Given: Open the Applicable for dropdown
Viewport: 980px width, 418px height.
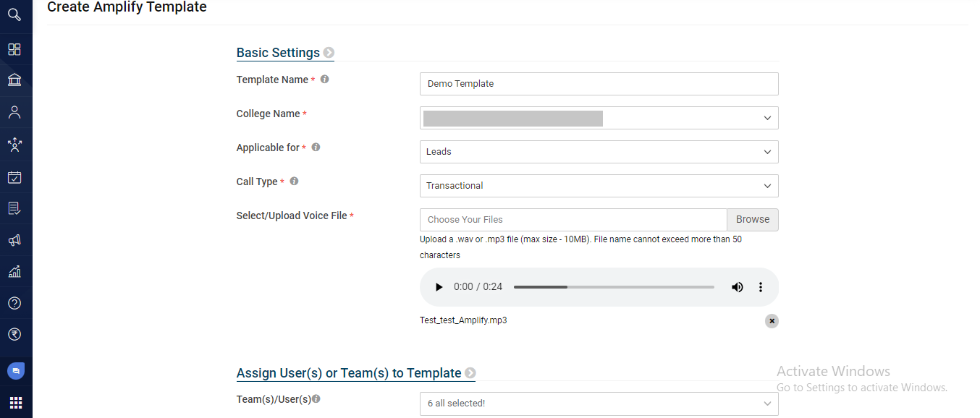Looking at the screenshot, I should 599,152.
